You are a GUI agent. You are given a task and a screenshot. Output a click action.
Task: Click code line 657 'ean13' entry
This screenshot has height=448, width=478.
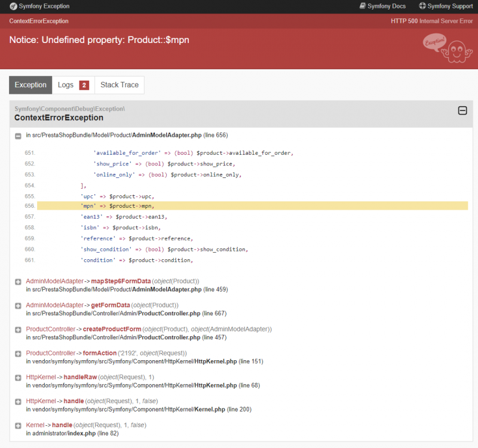click(124, 217)
